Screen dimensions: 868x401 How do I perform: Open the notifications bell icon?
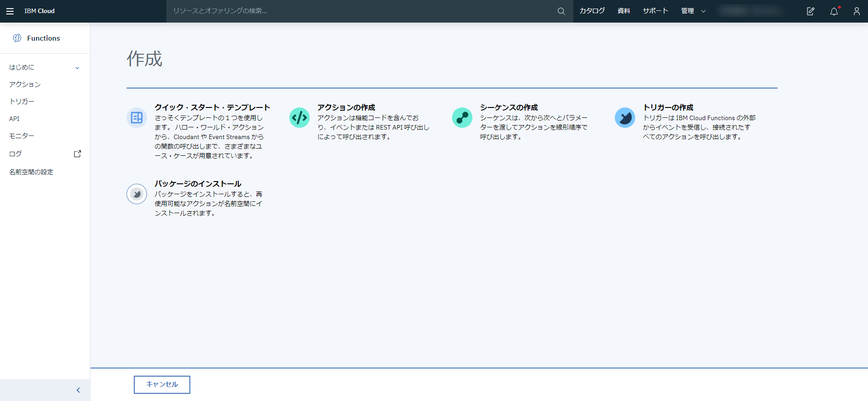point(834,11)
